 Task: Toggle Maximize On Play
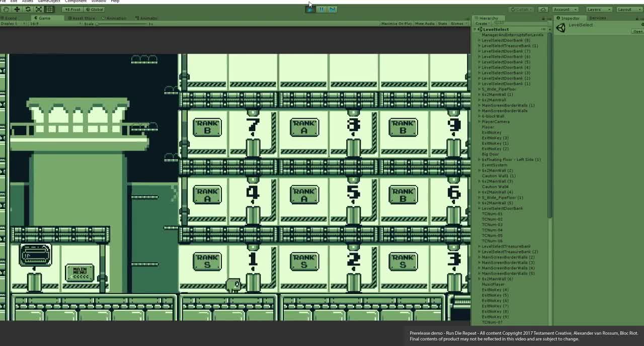tap(396, 24)
